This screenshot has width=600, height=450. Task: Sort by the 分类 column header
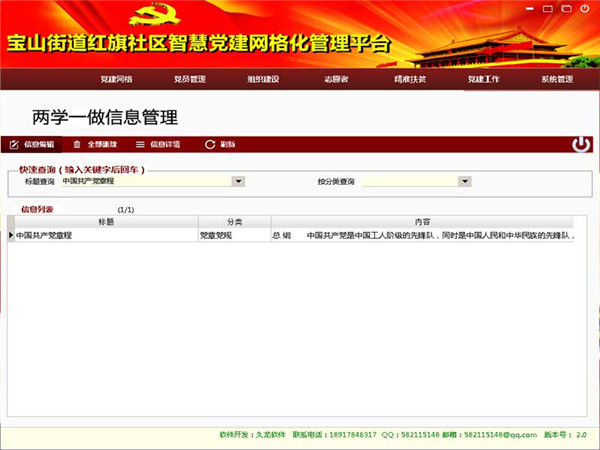tap(235, 222)
